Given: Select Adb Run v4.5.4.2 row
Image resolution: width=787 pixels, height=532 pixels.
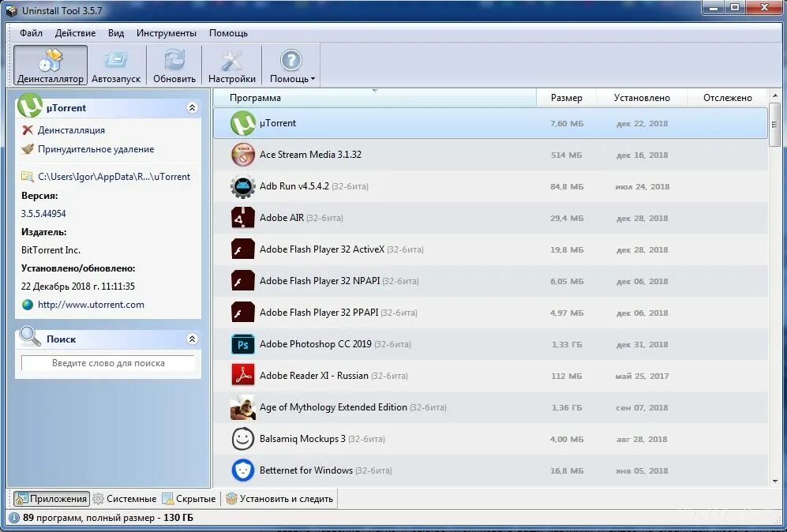Looking at the screenshot, I should (x=490, y=186).
